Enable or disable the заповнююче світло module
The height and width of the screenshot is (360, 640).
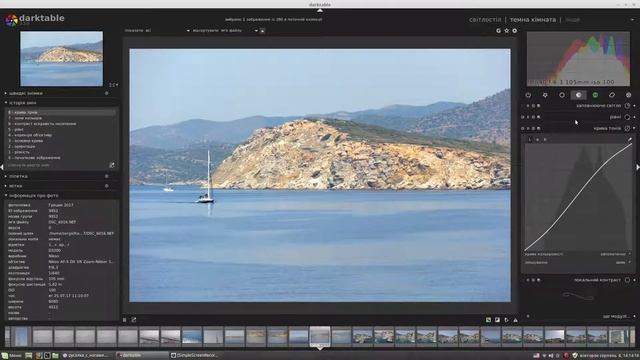[523, 106]
